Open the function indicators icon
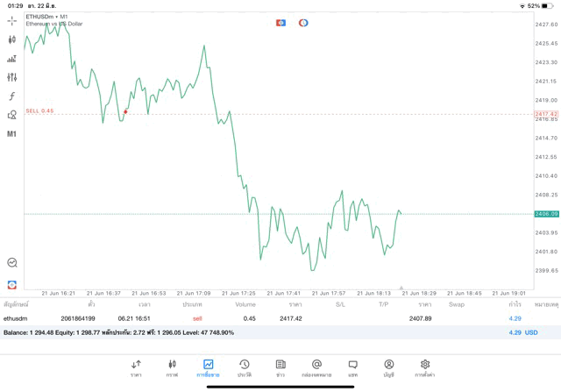561x392 pixels. pos(12,96)
